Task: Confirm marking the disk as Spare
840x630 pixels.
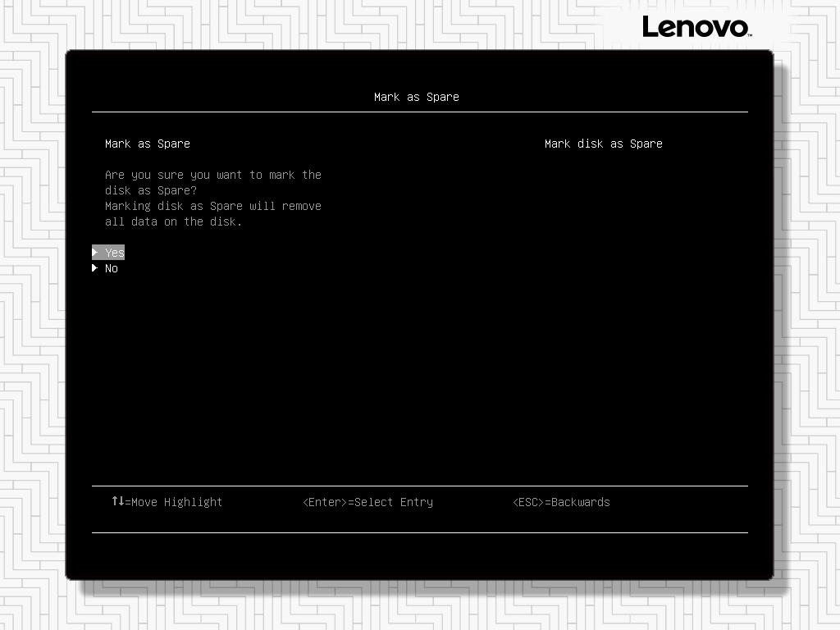Action: [x=114, y=252]
